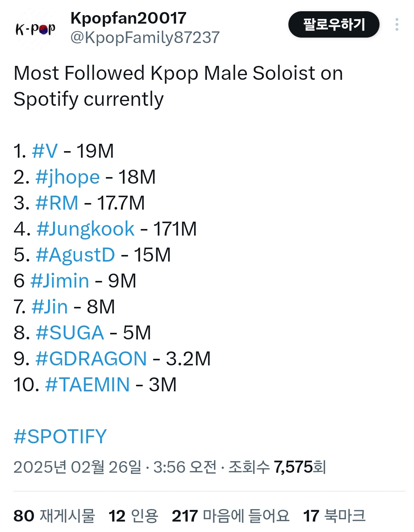
Task: Open the K-pop profile avatar
Action: (35, 29)
